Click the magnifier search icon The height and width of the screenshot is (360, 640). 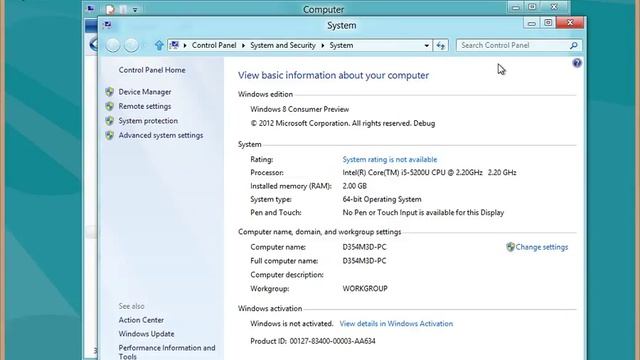click(573, 45)
